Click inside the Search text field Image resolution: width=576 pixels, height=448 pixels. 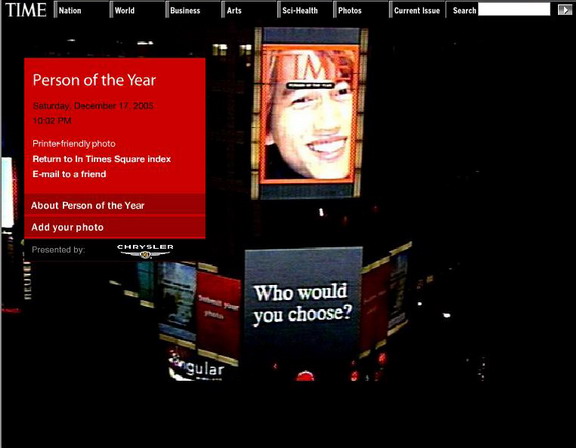point(514,10)
